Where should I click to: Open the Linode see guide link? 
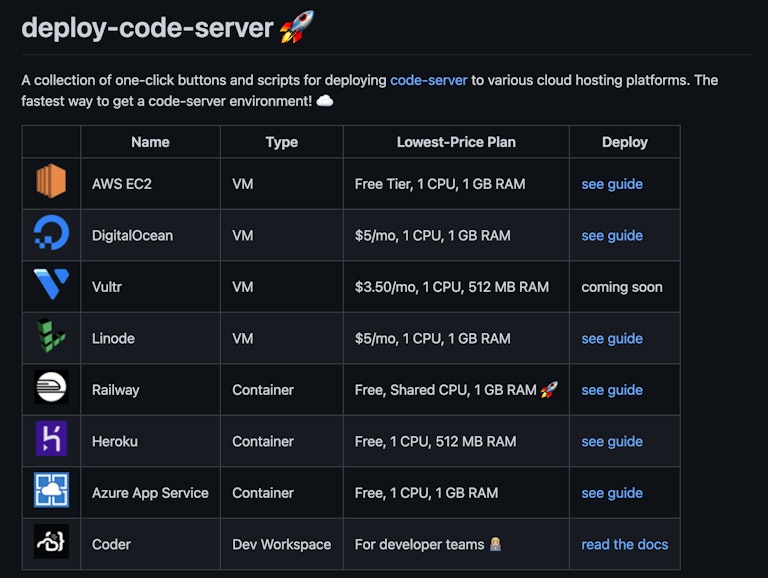[612, 338]
